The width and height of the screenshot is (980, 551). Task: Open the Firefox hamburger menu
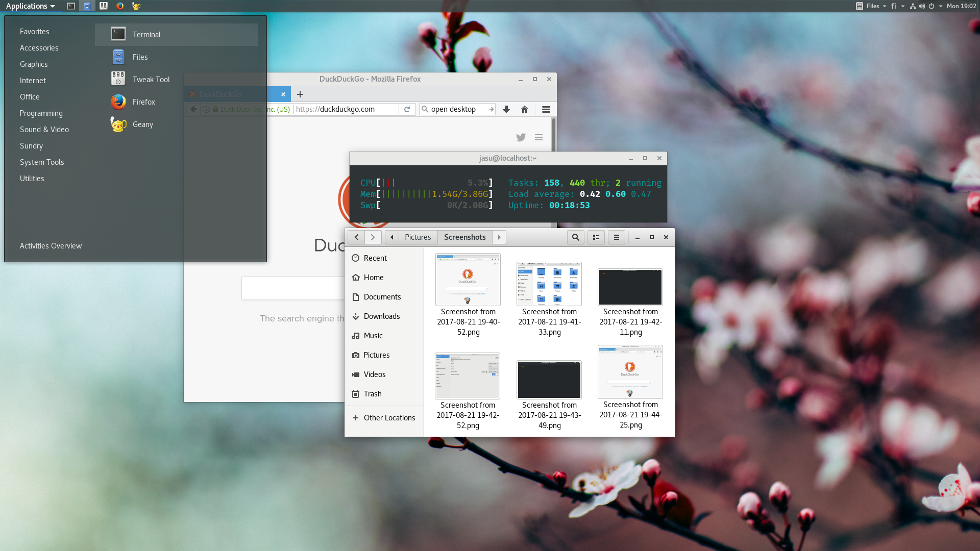point(546,109)
